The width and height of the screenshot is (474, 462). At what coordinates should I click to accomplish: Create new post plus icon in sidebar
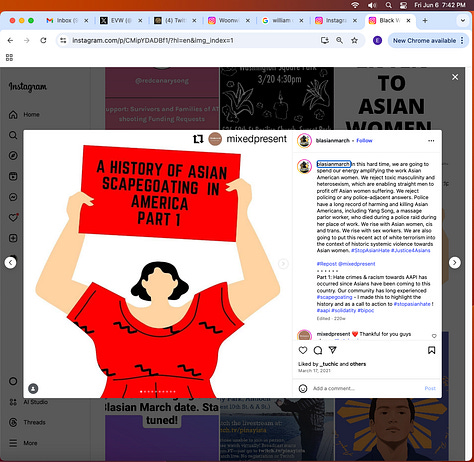[13, 238]
